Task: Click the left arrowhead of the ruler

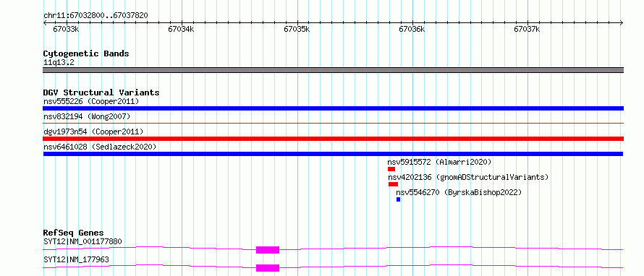Action: (x=45, y=22)
